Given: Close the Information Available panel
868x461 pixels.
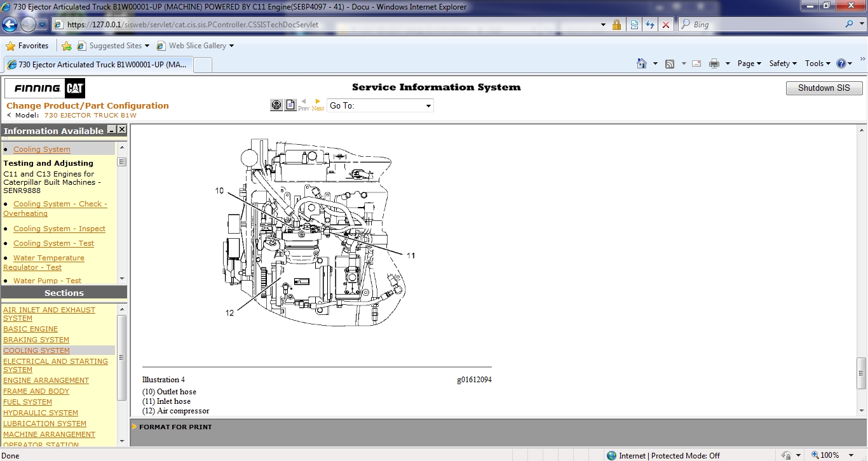Looking at the screenshot, I should click(121, 130).
